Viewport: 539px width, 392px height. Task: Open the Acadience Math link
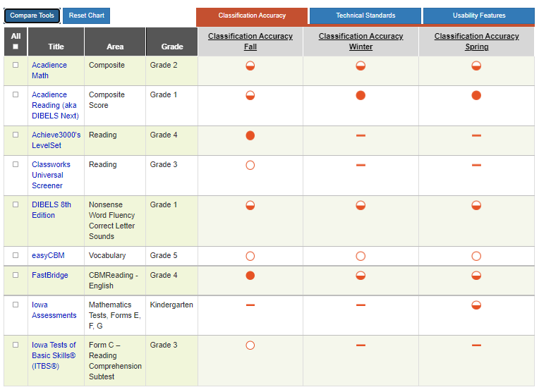[x=49, y=71]
